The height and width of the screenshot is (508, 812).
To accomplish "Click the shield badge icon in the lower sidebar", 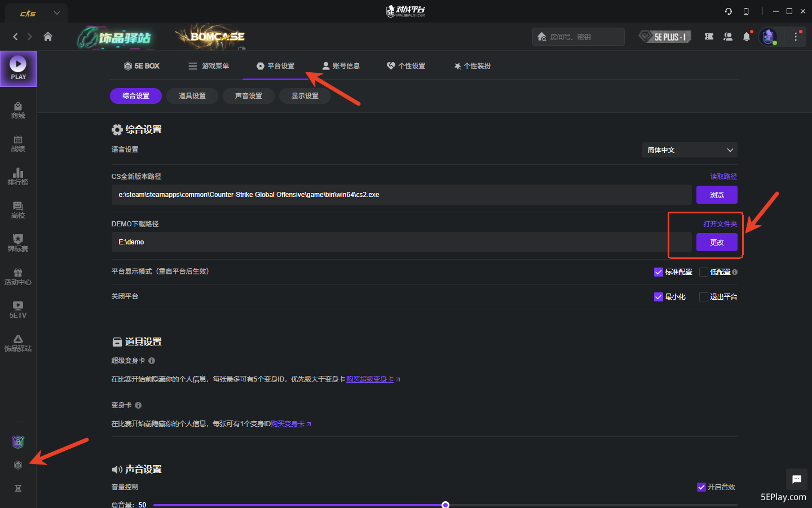I will tap(18, 442).
